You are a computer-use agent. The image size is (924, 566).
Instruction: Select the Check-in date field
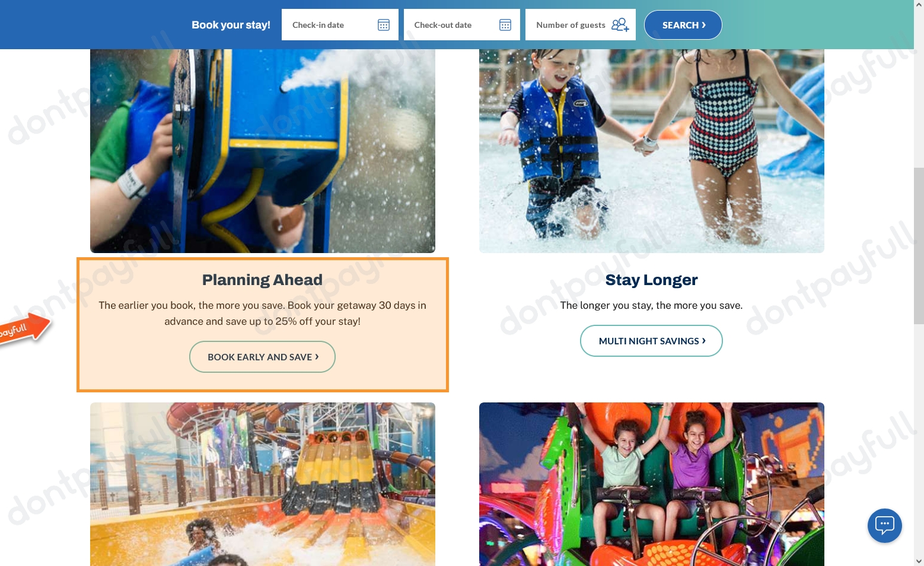click(x=340, y=25)
